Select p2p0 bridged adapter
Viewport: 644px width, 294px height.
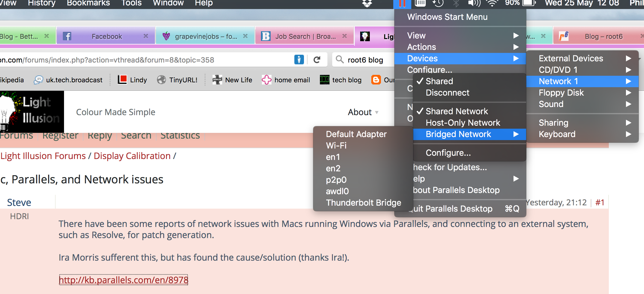pyautogui.click(x=363, y=180)
